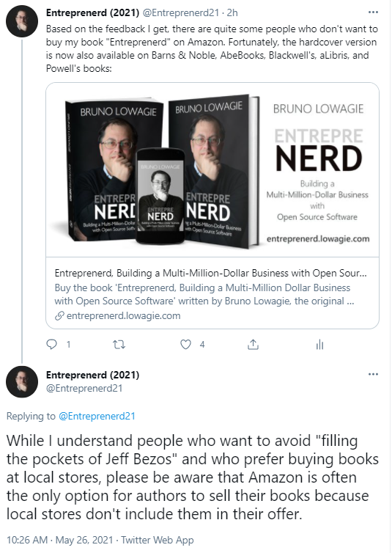Image resolution: width=392 pixels, height=553 pixels.
Task: Click the top tweet's profile avatar
Action: coord(22,21)
